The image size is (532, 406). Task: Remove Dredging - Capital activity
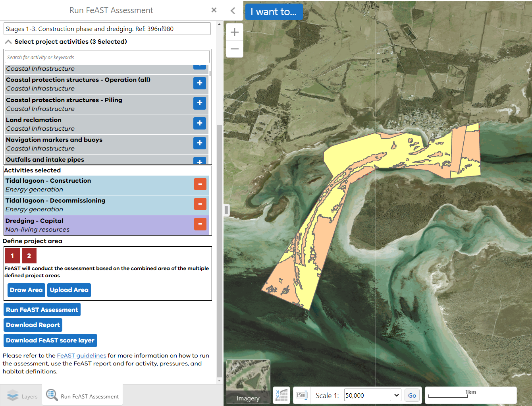click(x=200, y=224)
